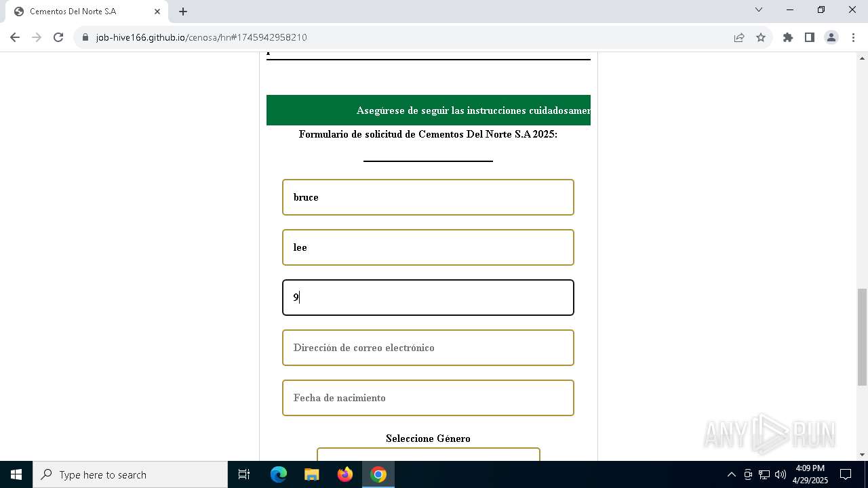Open the volume speaker tray icon
This screenshot has height=488, width=868.
780,474
